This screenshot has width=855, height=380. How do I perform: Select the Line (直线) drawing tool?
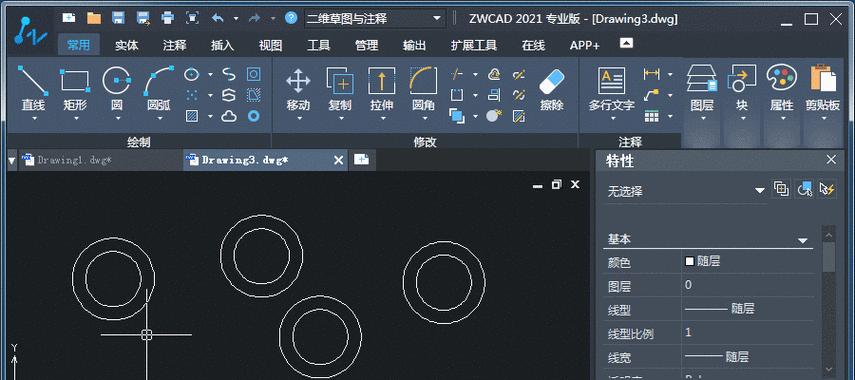(33, 87)
